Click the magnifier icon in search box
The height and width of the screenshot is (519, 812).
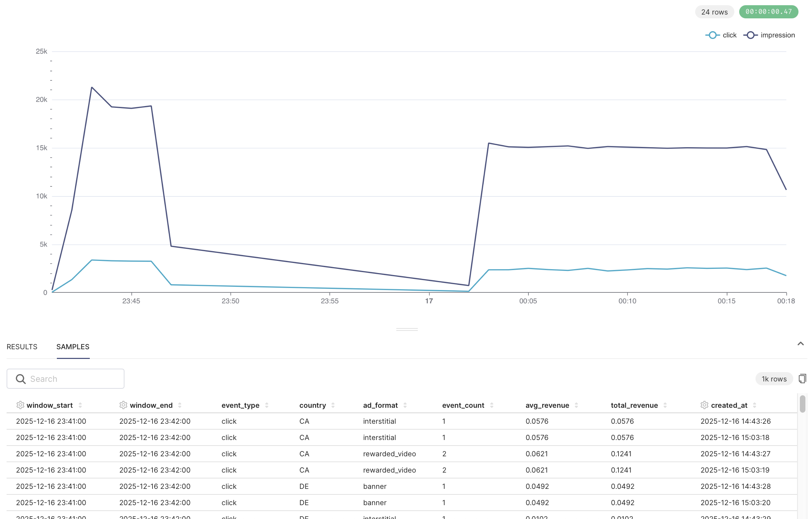(21, 379)
